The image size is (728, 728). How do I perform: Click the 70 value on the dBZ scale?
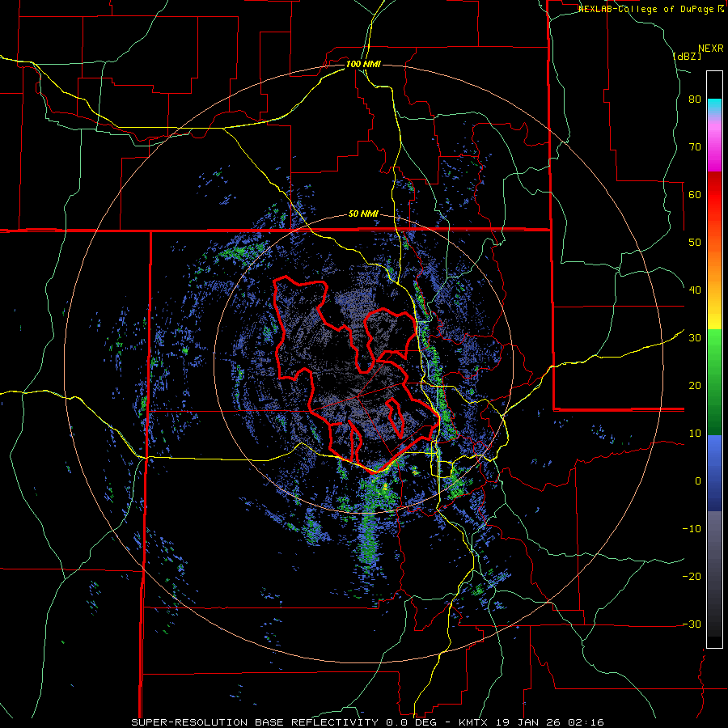(x=695, y=146)
